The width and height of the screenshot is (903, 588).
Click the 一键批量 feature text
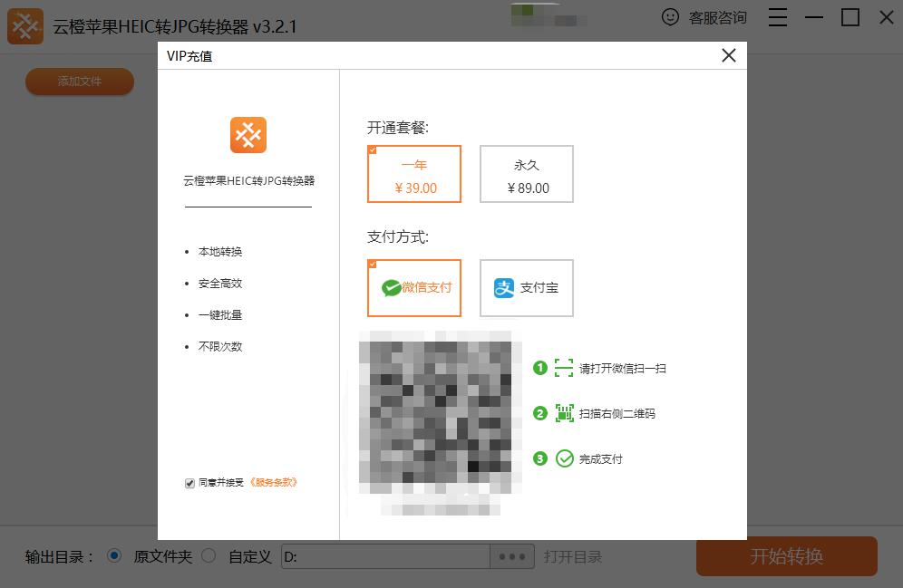tap(220, 315)
